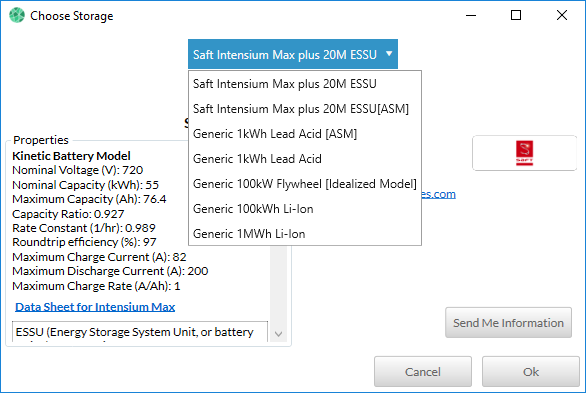Click the Maximum Capacity (Ah): 76.4 line

coord(89,199)
